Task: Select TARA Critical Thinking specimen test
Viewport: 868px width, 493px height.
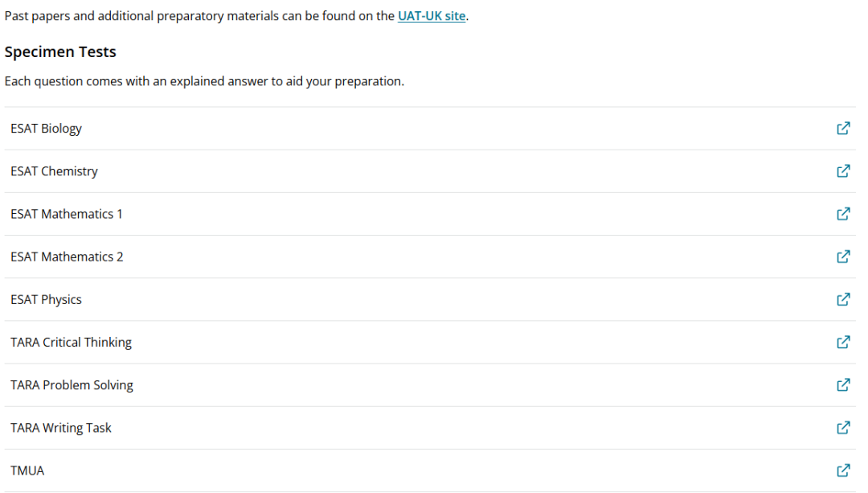Action: click(71, 342)
